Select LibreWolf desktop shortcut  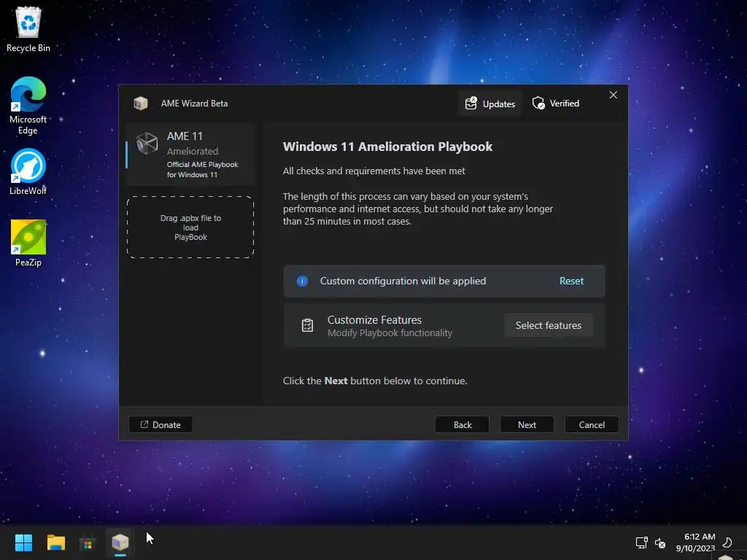click(x=28, y=172)
